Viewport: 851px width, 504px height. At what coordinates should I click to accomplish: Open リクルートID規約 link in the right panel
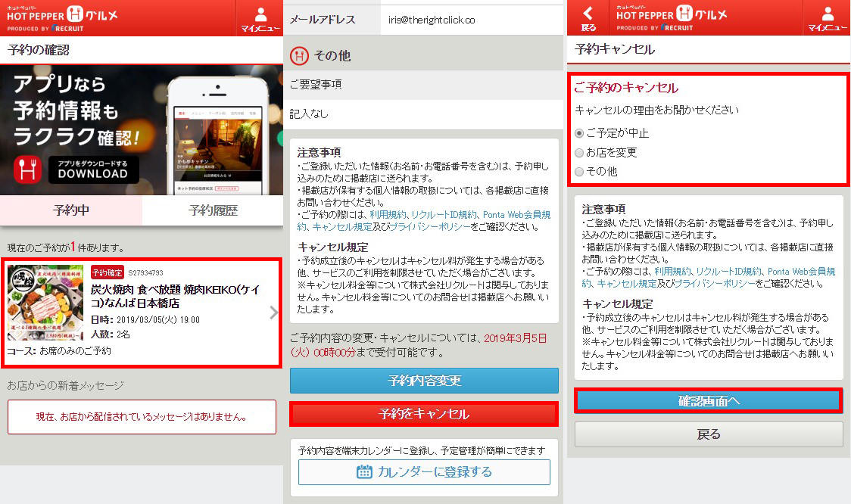coord(729,271)
